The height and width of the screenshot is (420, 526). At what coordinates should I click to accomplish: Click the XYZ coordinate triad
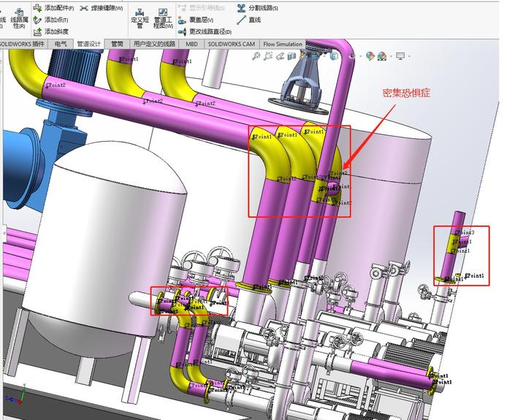pos(15,396)
